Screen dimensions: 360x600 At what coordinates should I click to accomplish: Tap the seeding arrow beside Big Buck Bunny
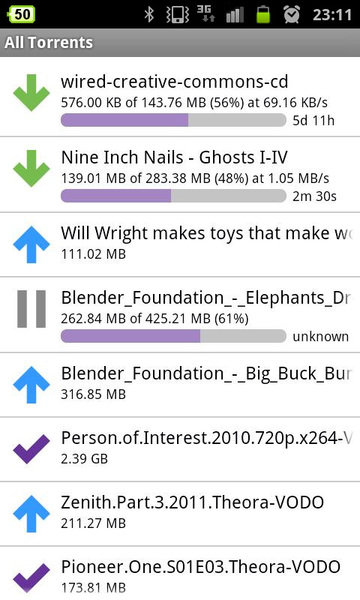pos(31,385)
